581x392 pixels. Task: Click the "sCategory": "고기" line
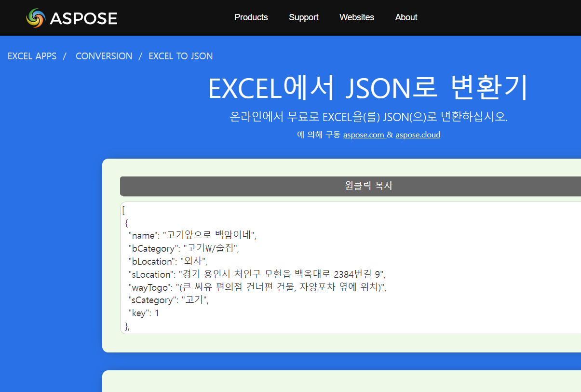169,300
